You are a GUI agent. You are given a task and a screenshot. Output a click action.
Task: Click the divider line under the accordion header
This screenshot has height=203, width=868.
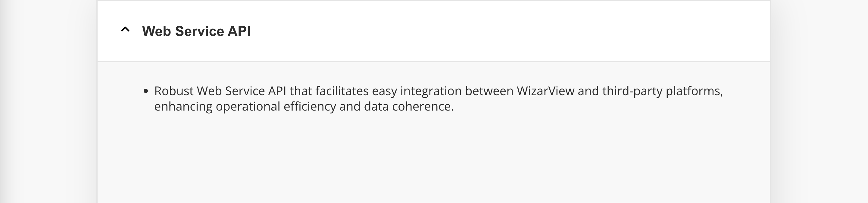[434, 62]
